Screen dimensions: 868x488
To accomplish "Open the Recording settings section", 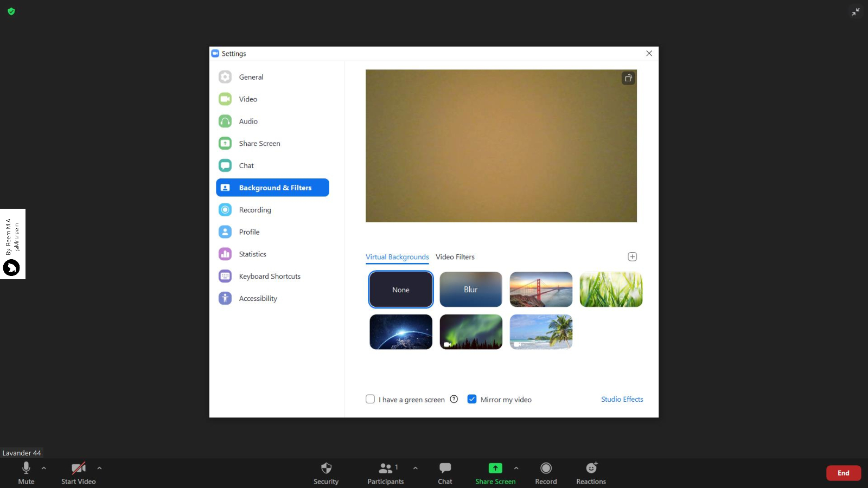I will coord(255,210).
